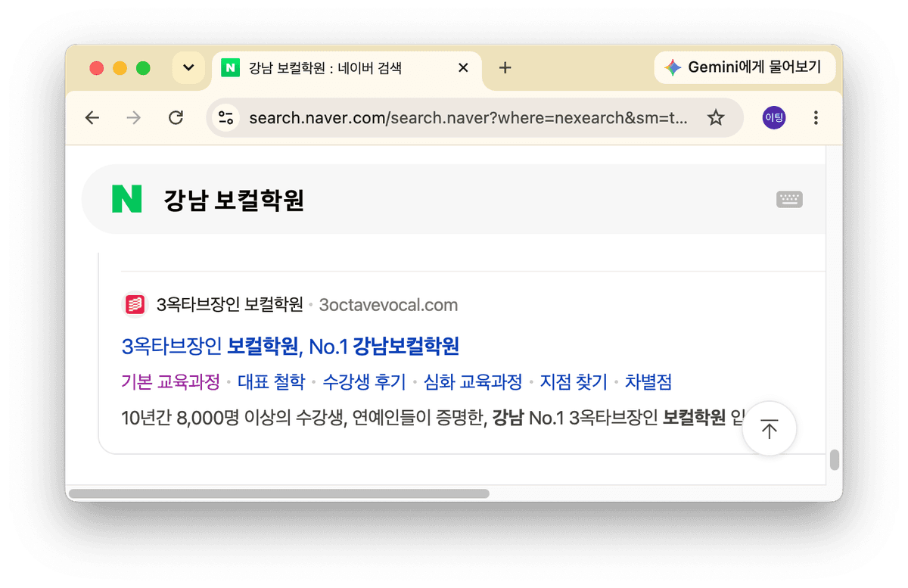This screenshot has height=588, width=908.
Task: Open a new tab with plus button
Action: tap(505, 68)
